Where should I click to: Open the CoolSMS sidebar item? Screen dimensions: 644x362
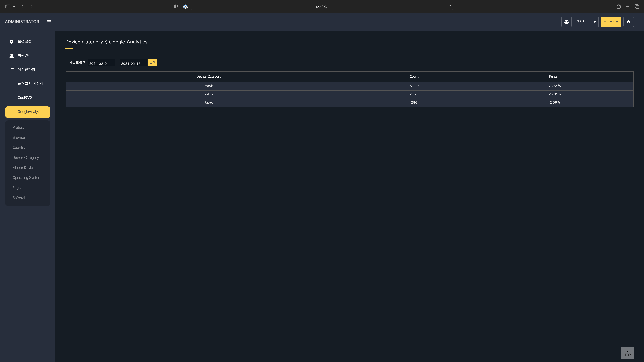pos(25,98)
